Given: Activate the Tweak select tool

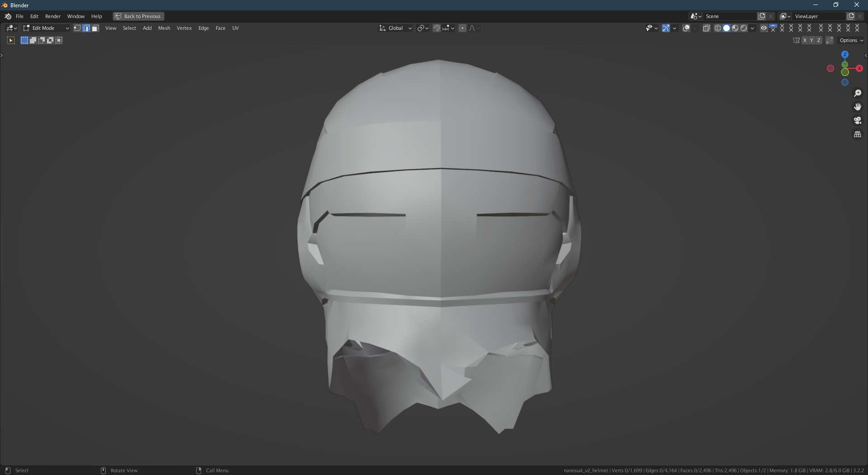Looking at the screenshot, I should 10,40.
